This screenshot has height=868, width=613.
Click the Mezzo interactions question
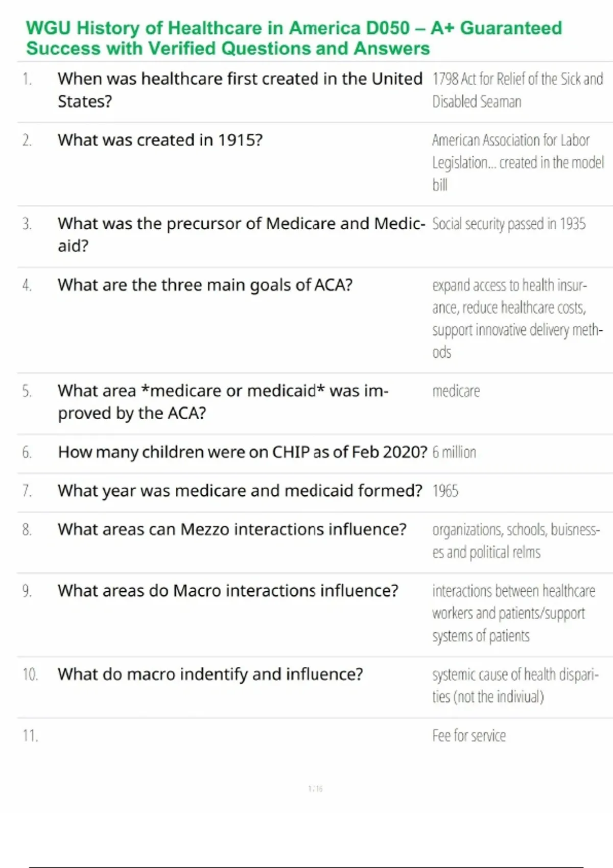[x=232, y=529]
